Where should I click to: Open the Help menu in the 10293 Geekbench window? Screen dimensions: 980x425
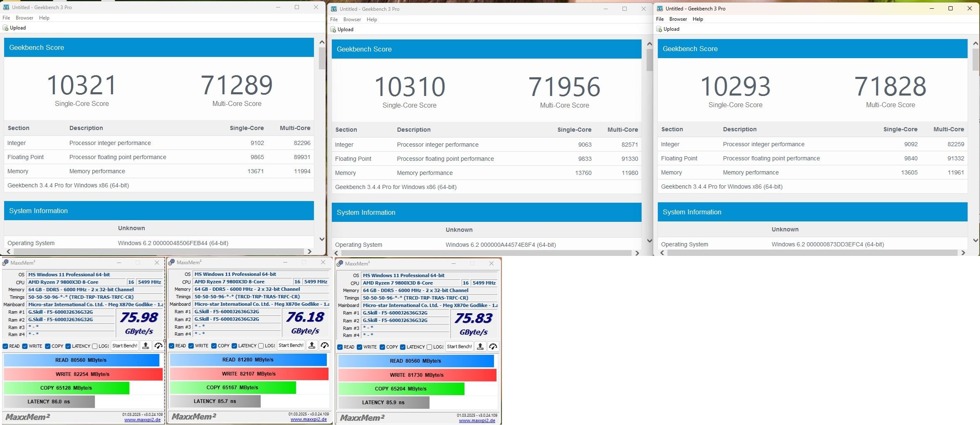(x=698, y=19)
